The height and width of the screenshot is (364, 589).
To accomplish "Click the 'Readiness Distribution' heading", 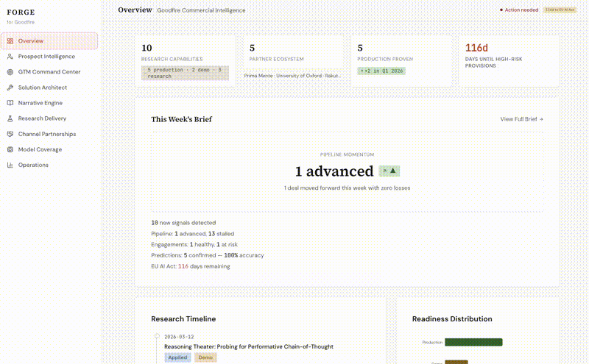I will (x=452, y=319).
